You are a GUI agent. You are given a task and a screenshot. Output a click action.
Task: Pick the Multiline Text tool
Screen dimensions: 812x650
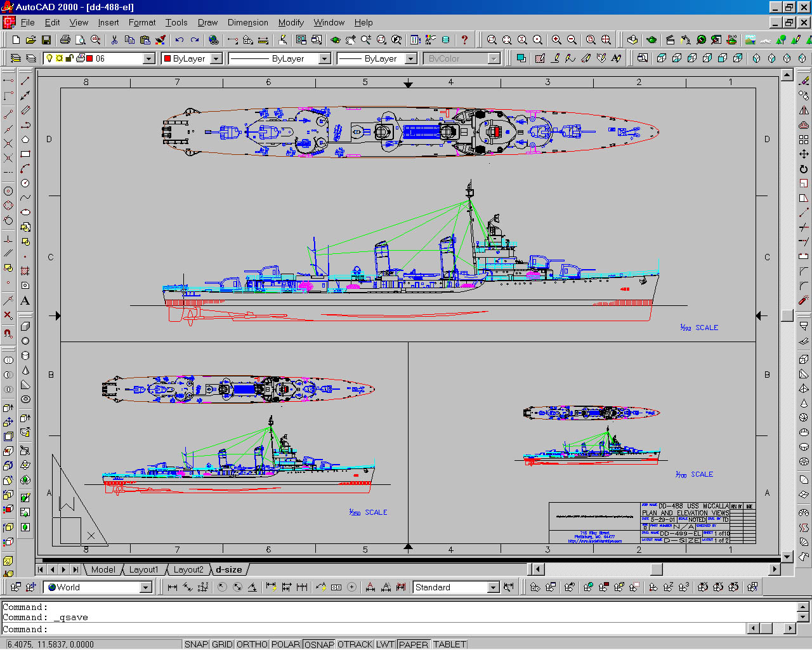pos(25,301)
